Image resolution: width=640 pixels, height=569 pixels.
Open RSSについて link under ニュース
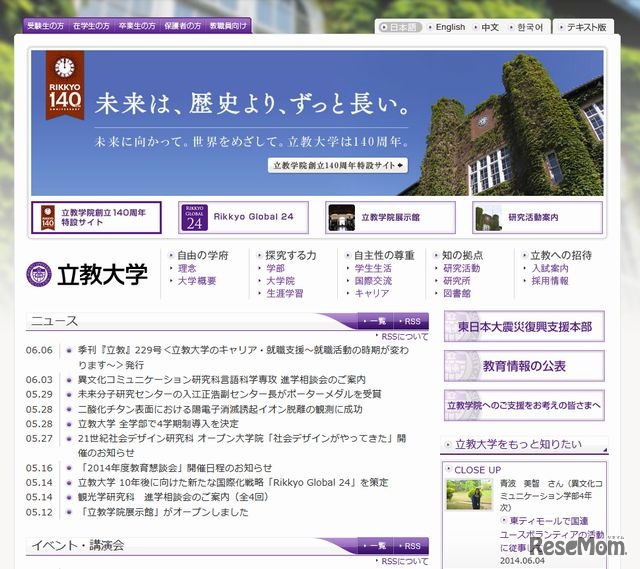pos(404,337)
